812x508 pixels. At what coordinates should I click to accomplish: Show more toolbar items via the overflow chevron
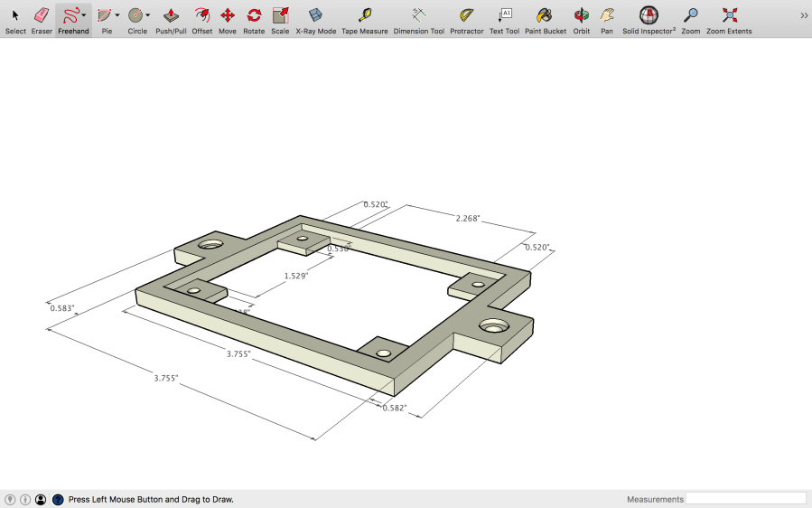(804, 15)
